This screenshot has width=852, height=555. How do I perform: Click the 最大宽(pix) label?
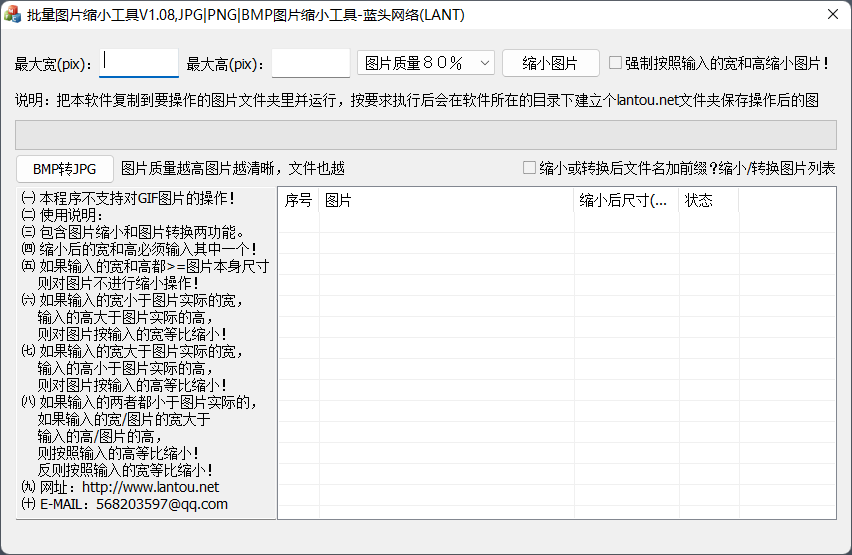coord(53,64)
